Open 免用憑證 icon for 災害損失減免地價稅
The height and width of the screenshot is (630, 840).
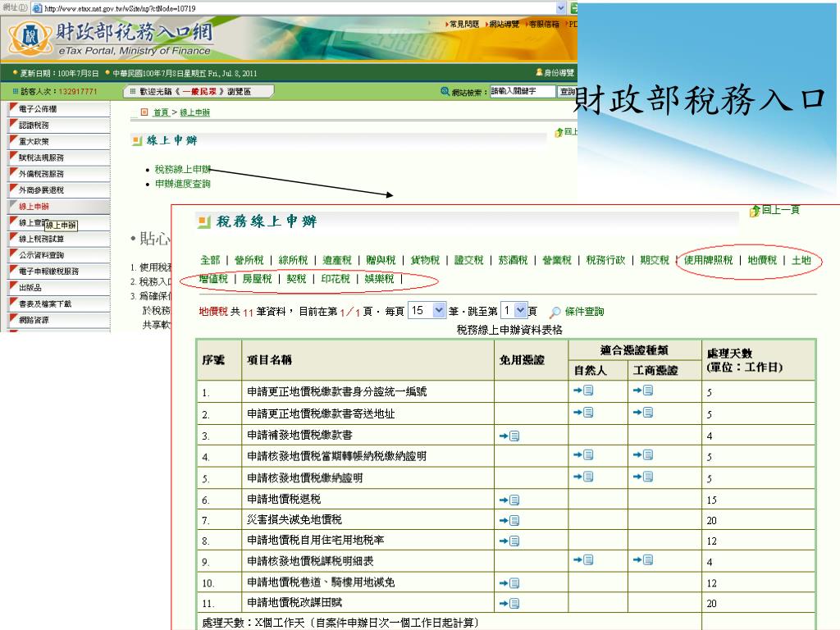(509, 520)
